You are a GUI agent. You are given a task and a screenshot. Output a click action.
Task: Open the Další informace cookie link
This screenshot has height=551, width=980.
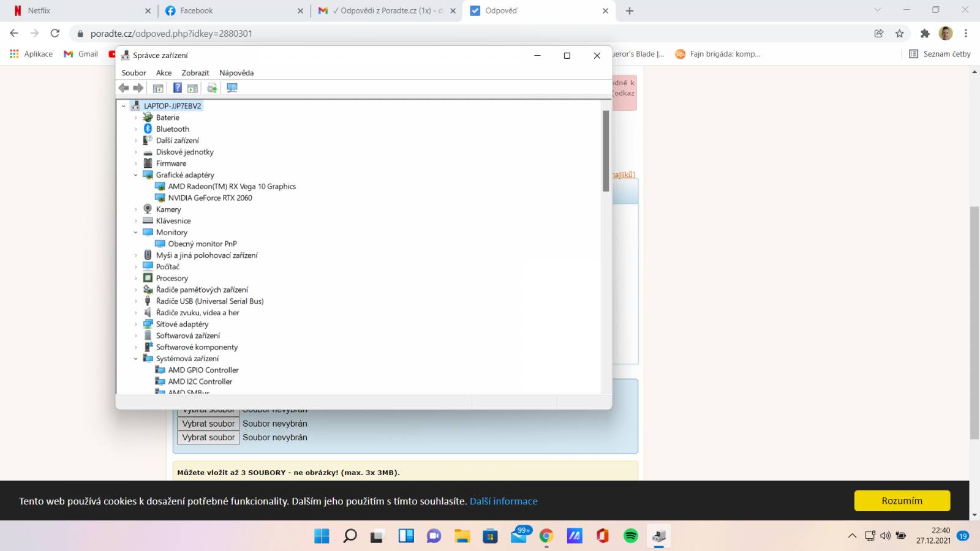pyautogui.click(x=503, y=501)
